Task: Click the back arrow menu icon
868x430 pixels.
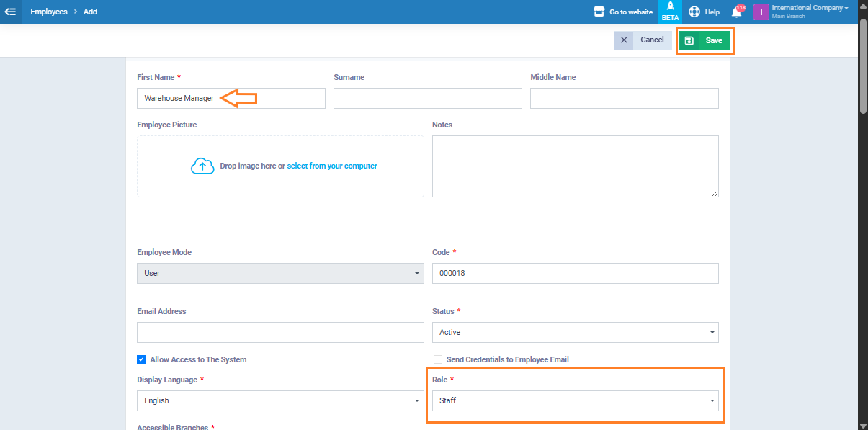Action: (x=10, y=12)
